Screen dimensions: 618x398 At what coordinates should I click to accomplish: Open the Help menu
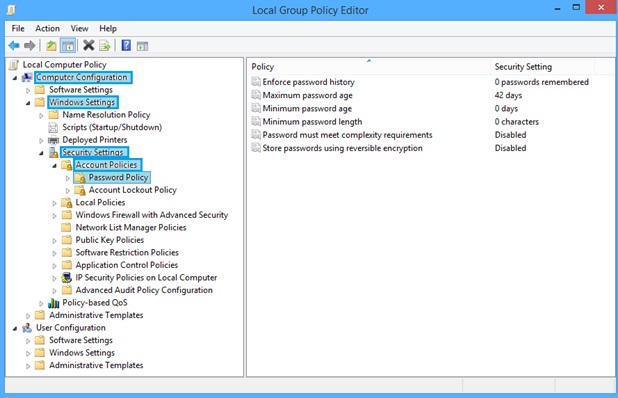pyautogui.click(x=108, y=28)
